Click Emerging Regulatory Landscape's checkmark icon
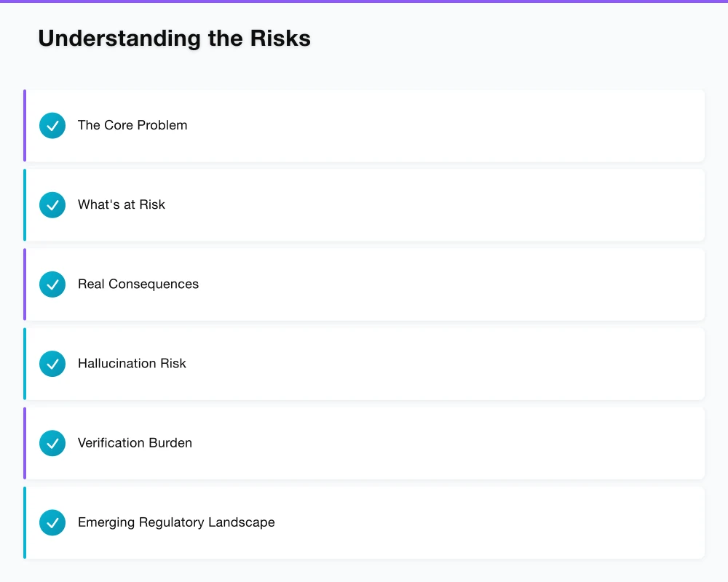Viewport: 728px width, 582px height. (52, 522)
